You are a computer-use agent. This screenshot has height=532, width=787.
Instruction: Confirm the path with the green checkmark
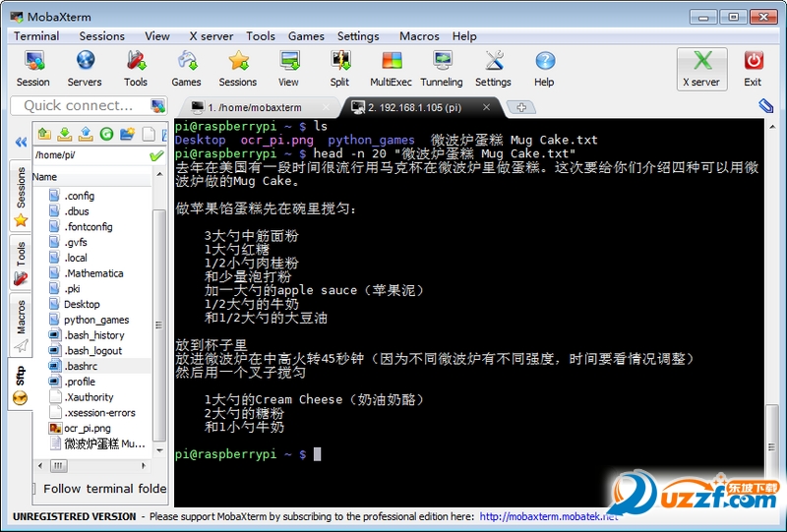157,155
